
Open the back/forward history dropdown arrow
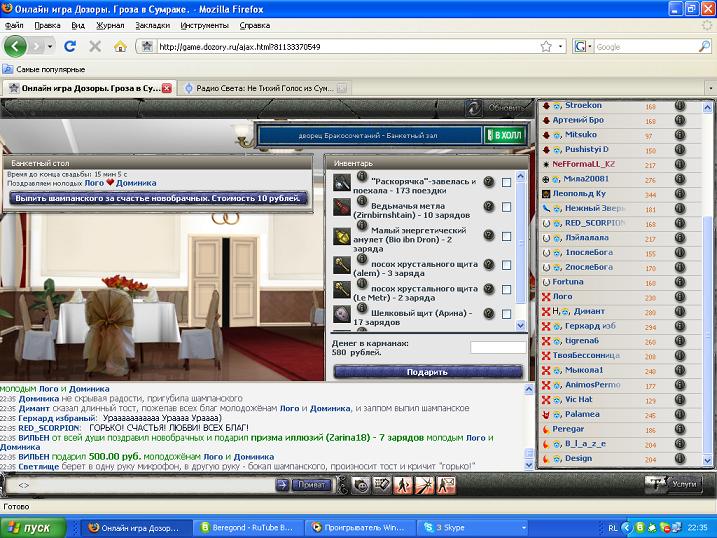click(50, 46)
